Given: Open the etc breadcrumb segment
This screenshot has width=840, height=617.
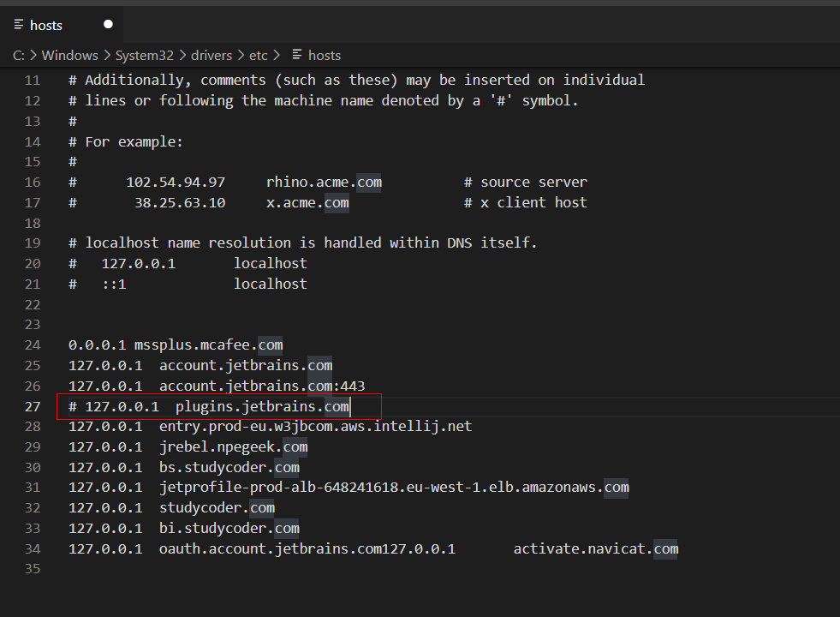Looking at the screenshot, I should tap(259, 55).
